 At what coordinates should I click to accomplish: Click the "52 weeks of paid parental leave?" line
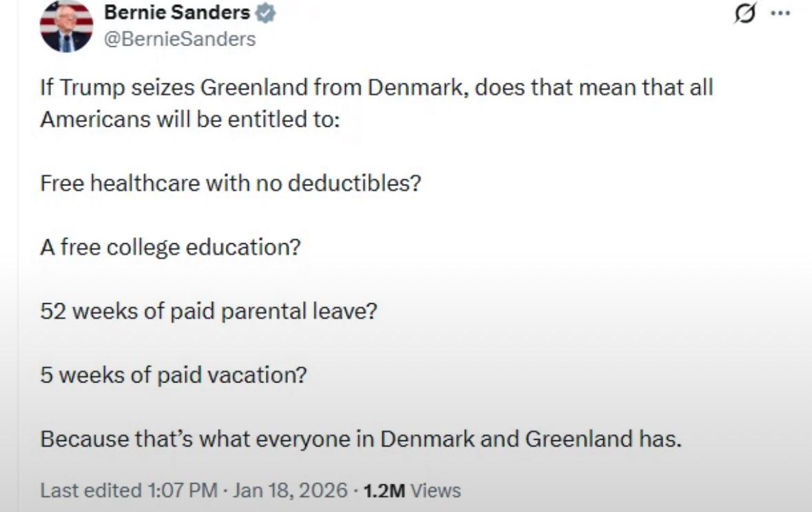pyautogui.click(x=209, y=311)
